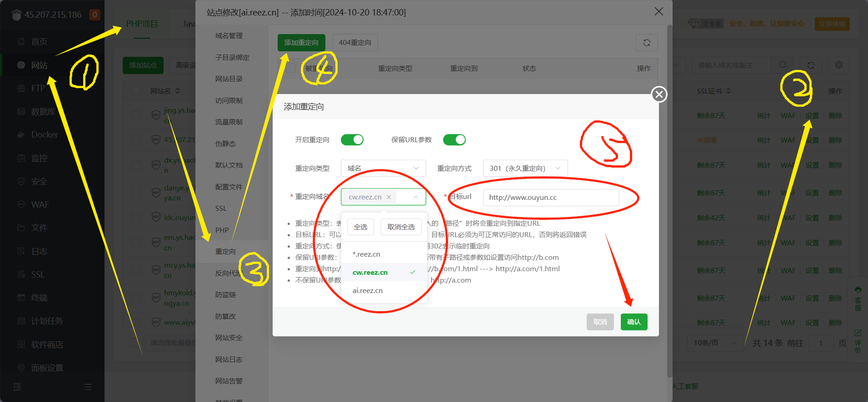Toggle the 保留URL参数 switch
868x402 pixels.
click(x=454, y=140)
